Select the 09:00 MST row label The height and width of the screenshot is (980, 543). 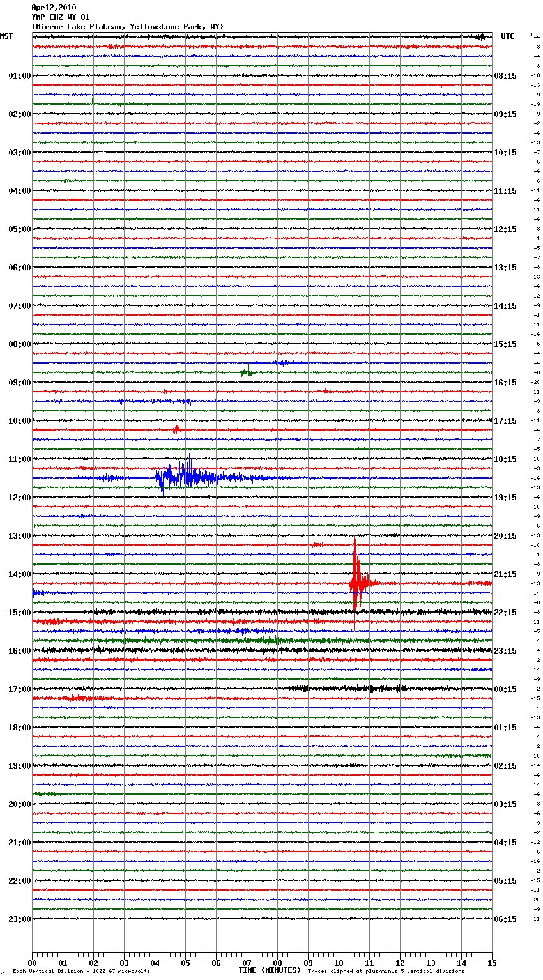pos(20,383)
